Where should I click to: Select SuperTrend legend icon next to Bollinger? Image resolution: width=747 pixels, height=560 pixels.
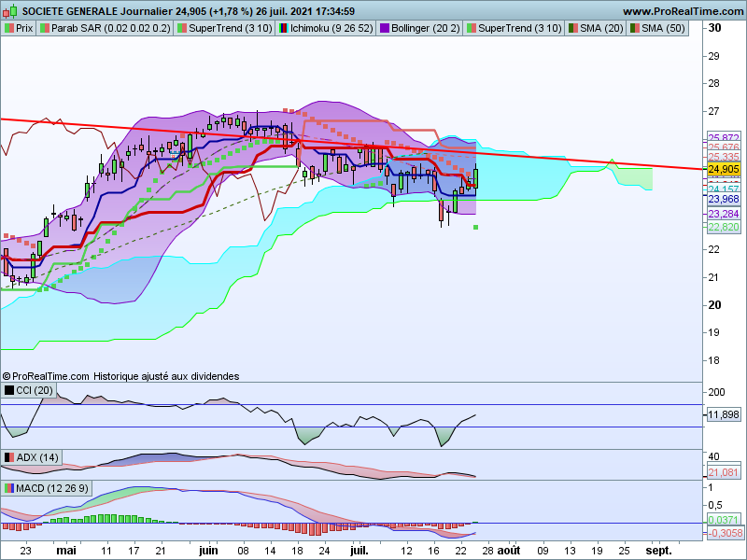click(x=472, y=29)
